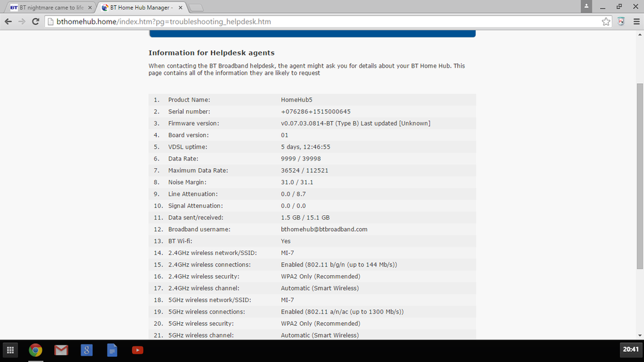The image size is (644, 362).
Task: Select 'Enabled (802.11 b/g/n (up to 144 Mb/s))'
Action: (x=339, y=265)
